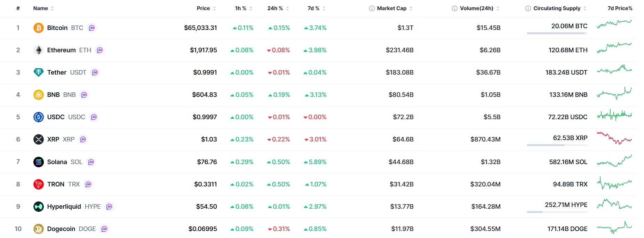Screen dimensions: 644x238
Task: Open the purple chart badge beside ETH
Action: (x=100, y=50)
